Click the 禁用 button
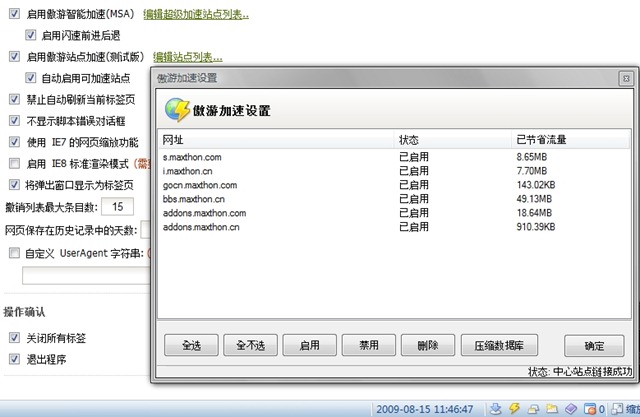The image size is (640, 417). point(369,346)
